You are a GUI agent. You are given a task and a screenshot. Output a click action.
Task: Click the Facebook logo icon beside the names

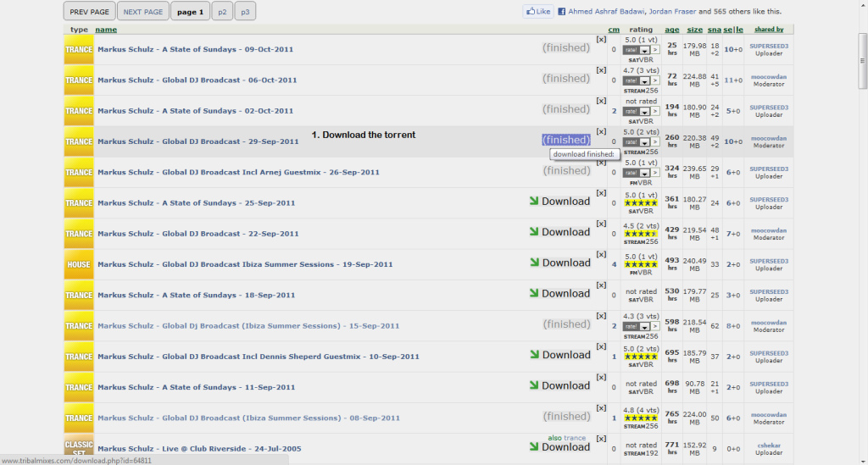coord(561,12)
